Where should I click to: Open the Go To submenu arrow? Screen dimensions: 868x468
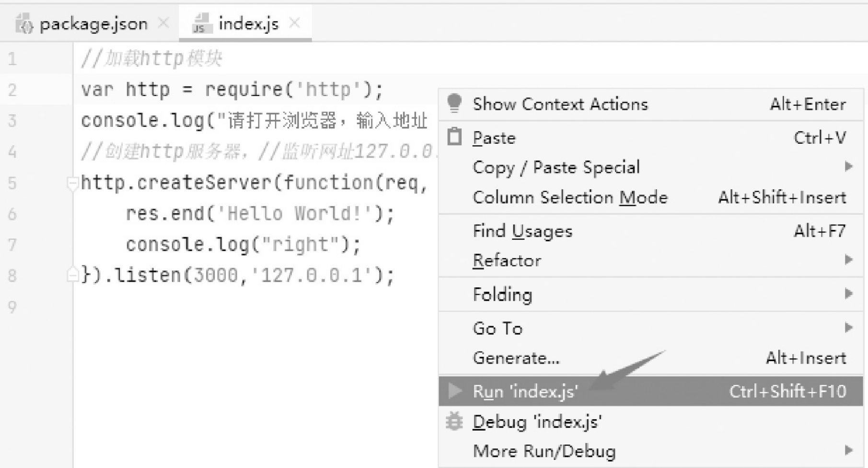[848, 327]
